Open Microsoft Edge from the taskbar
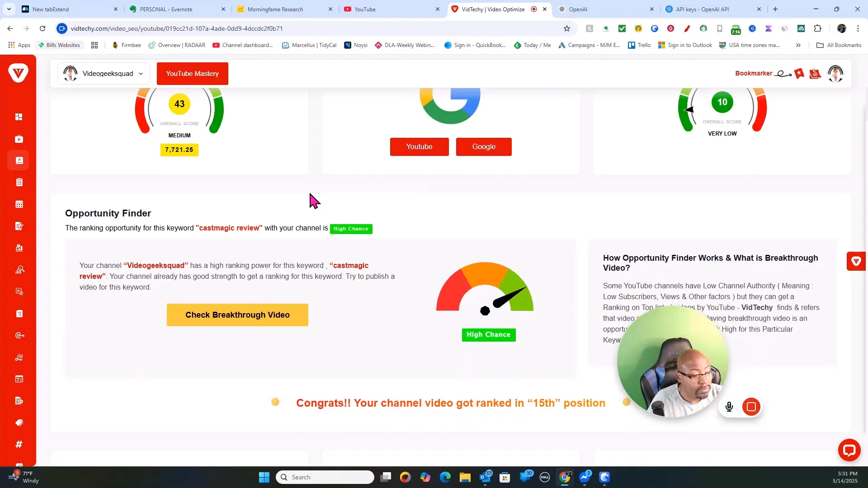The image size is (868, 488). click(445, 477)
